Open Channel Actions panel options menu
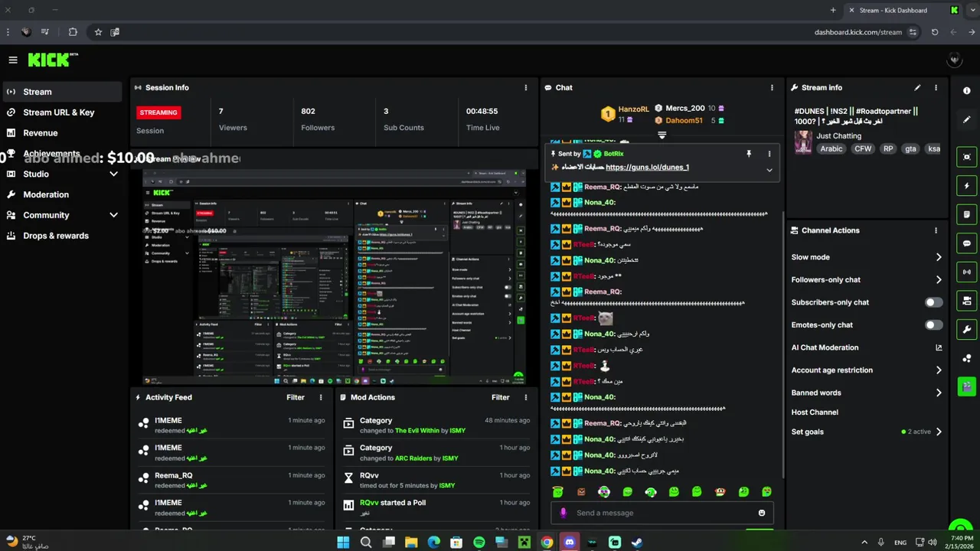The width and height of the screenshot is (980, 551). pos(936,230)
